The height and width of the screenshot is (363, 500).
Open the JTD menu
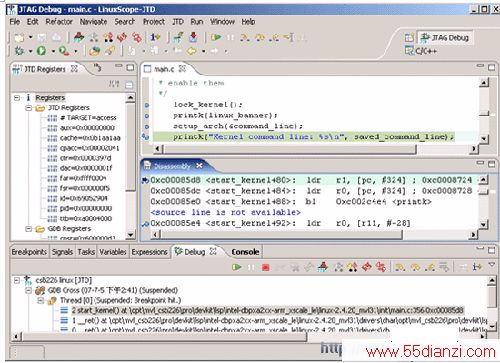click(178, 22)
